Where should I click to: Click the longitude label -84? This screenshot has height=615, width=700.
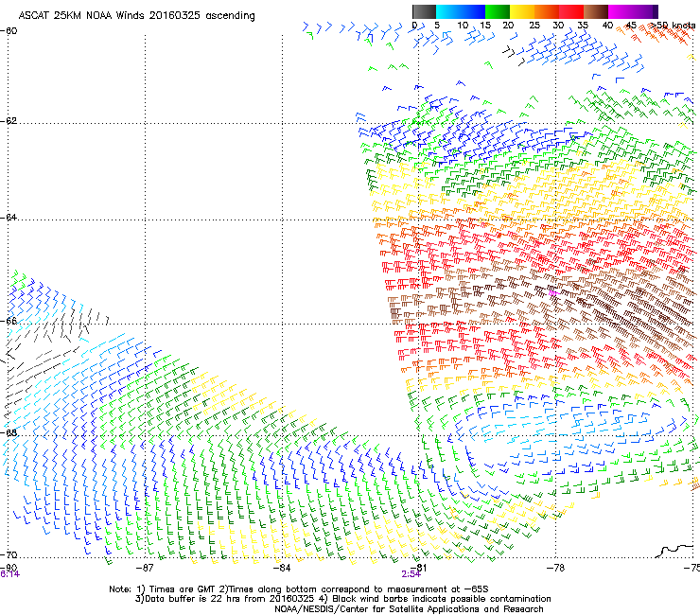[x=282, y=568]
